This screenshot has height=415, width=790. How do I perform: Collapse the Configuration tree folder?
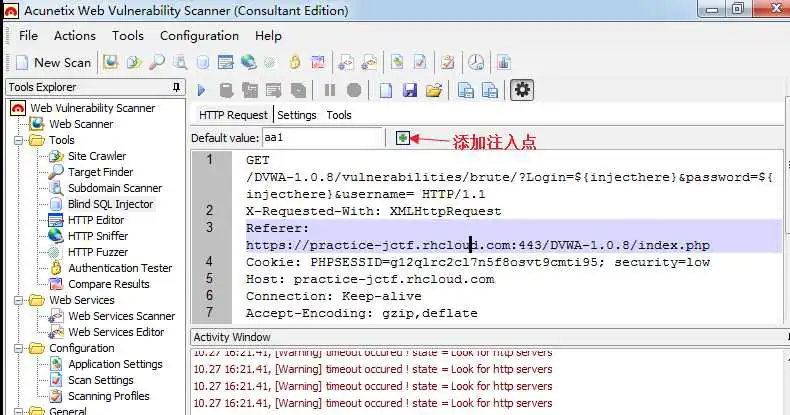point(19,348)
